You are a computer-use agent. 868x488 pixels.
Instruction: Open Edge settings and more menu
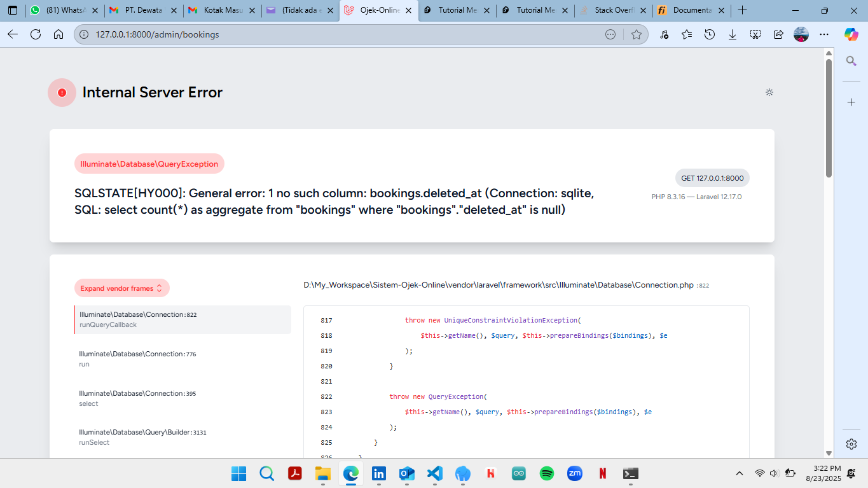824,34
